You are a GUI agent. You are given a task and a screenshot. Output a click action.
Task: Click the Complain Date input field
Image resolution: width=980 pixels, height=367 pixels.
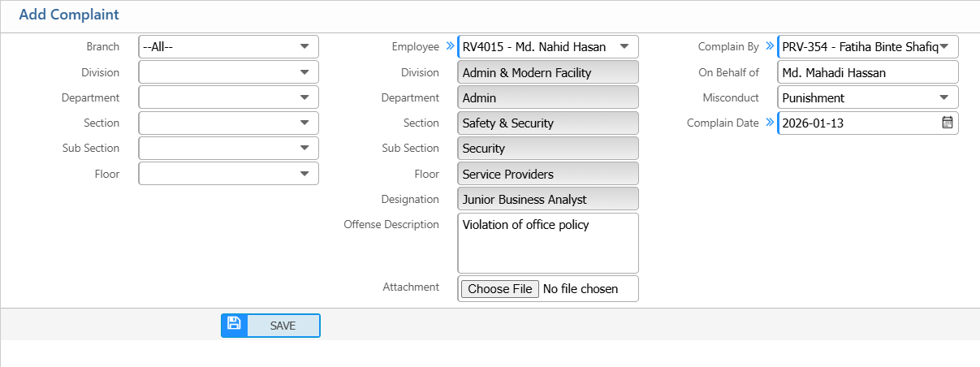[857, 123]
